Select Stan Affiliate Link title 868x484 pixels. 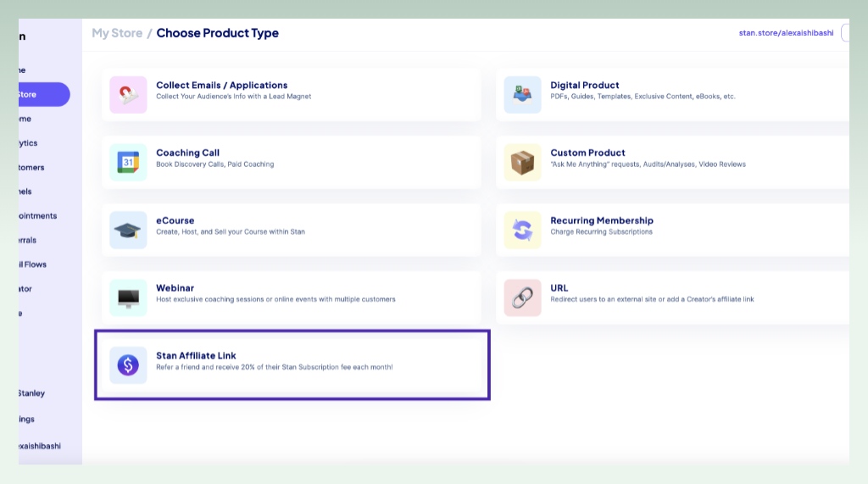click(x=196, y=355)
